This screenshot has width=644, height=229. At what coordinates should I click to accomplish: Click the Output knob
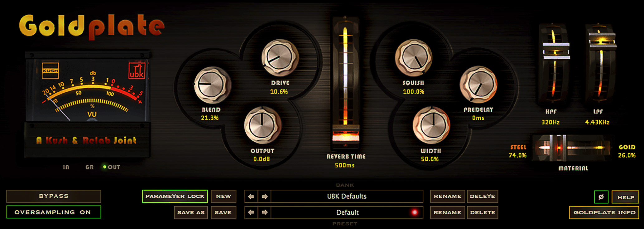point(262,125)
